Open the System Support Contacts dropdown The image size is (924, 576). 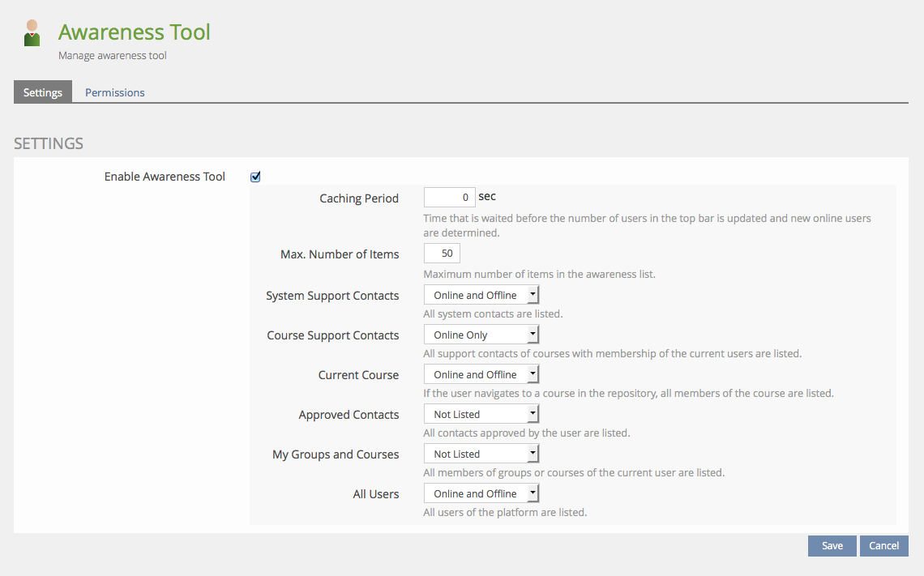[481, 295]
